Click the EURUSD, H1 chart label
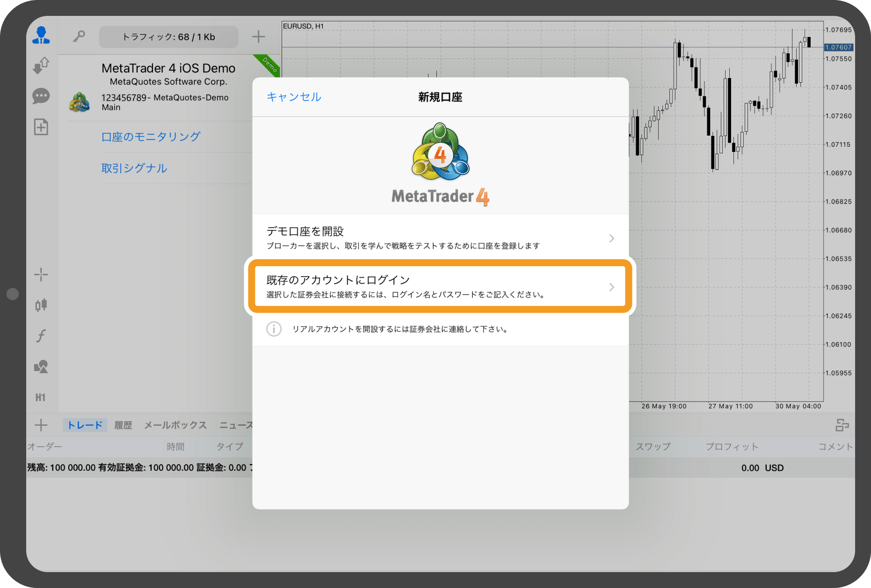 click(x=303, y=26)
